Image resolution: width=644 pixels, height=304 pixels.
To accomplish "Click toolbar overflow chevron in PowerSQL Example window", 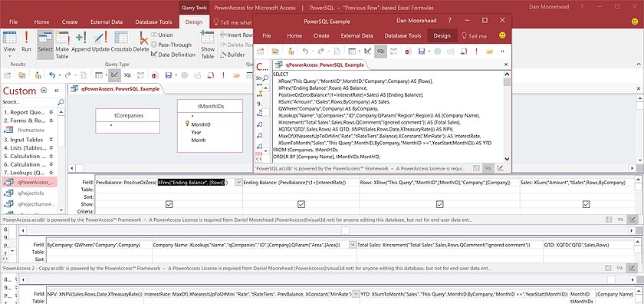I will tap(502, 51).
